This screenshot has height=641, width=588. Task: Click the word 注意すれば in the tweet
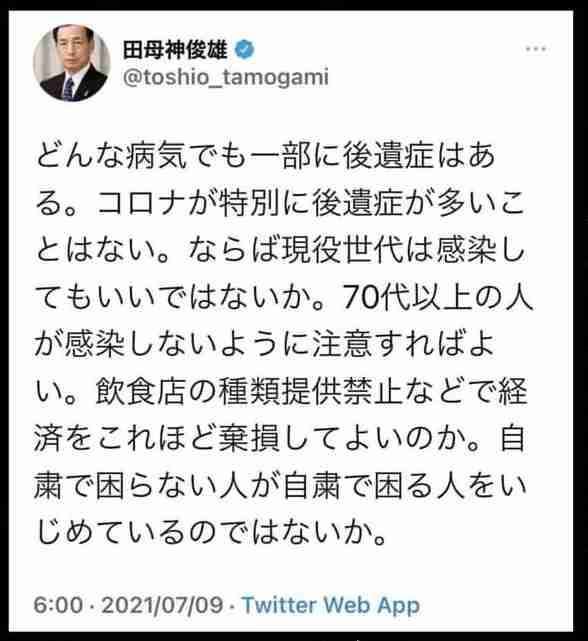click(x=389, y=344)
